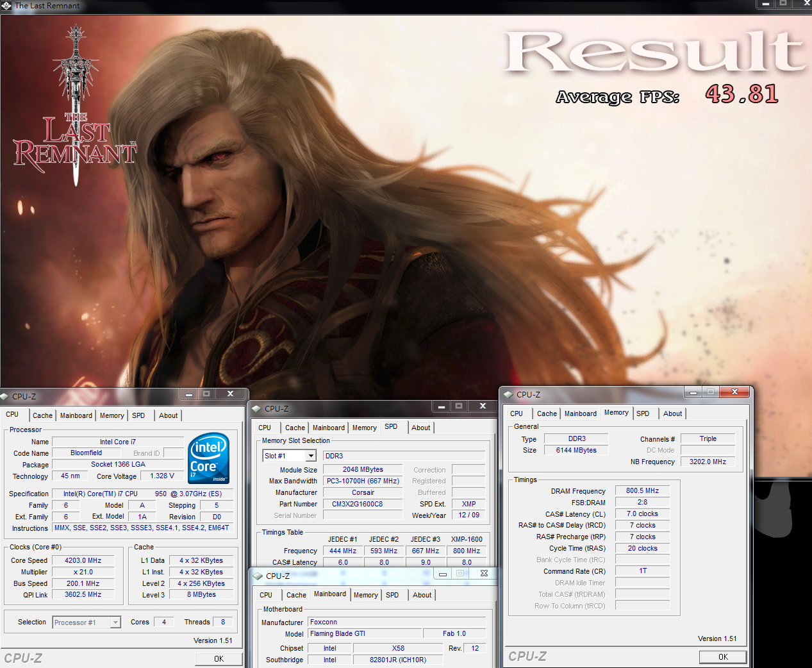The width and height of the screenshot is (812, 668).
Task: Click the Southbridge value 82801JR (ICH10R)
Action: 398,660
